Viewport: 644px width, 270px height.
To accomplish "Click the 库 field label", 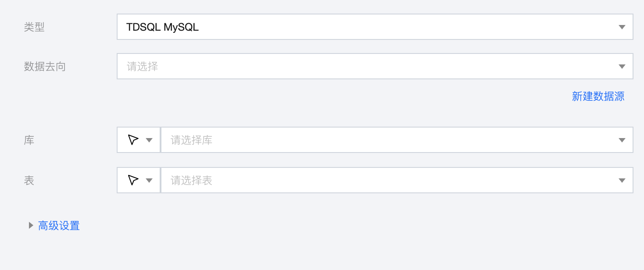I will click(29, 140).
